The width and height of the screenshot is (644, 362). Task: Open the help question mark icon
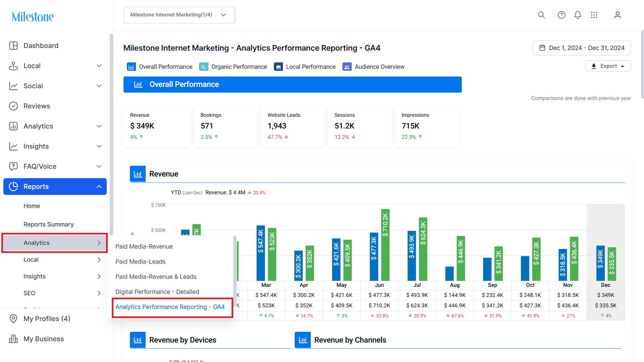(561, 15)
